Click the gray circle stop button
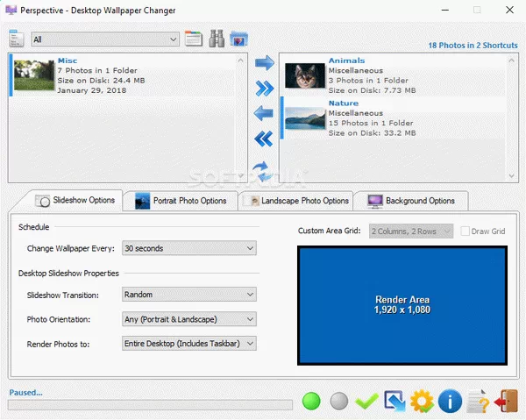The width and height of the screenshot is (526, 420). [x=339, y=402]
